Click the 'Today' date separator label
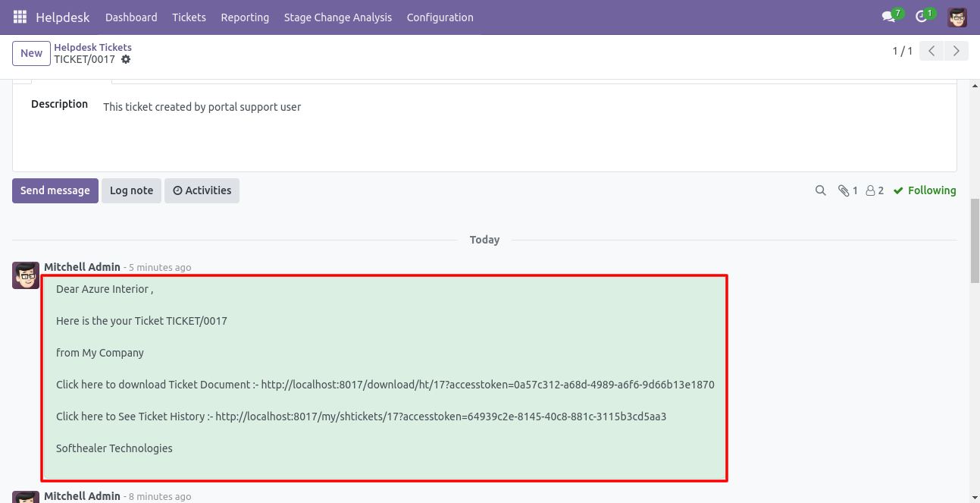The width and height of the screenshot is (980, 503). [x=484, y=240]
